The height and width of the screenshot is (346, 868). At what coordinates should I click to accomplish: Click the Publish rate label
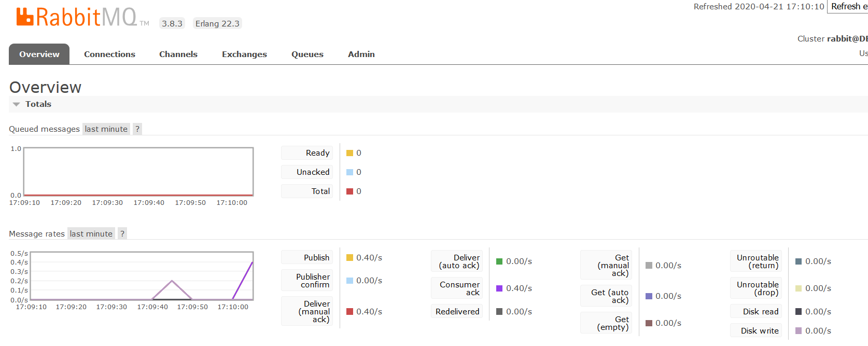307,258
